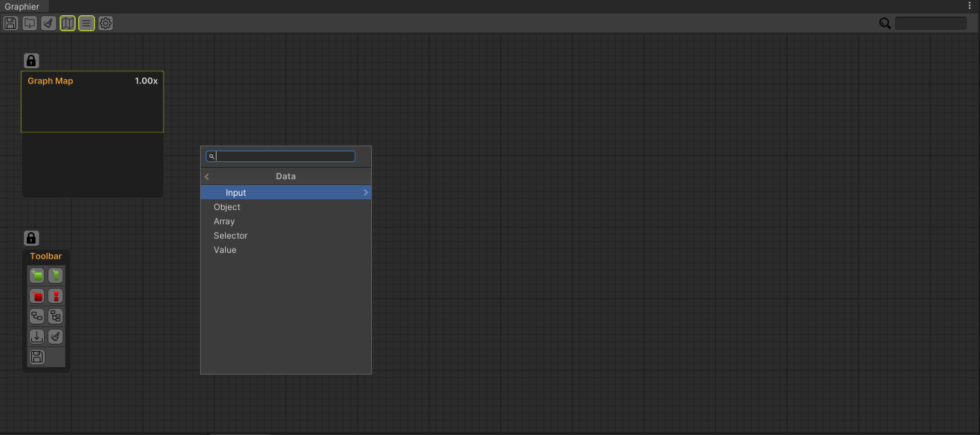Open settings with the gear icon
The height and width of the screenshot is (435, 980).
pyautogui.click(x=106, y=23)
